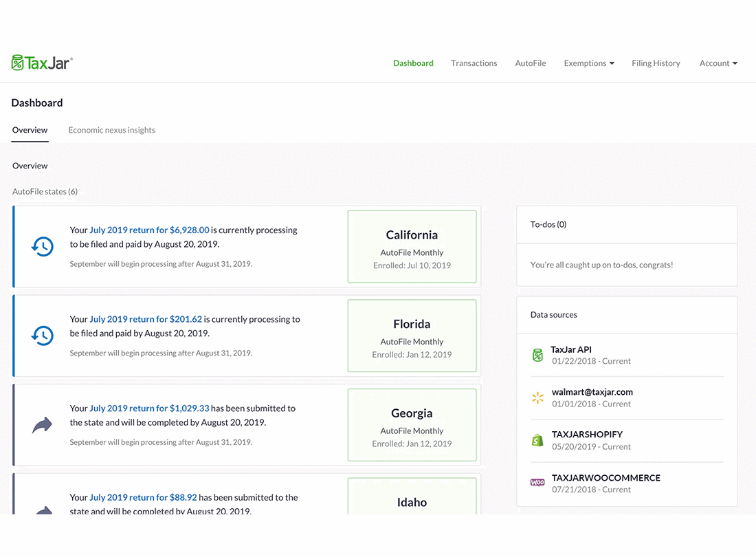Select the Georgia AutoFile Monthly card
This screenshot has width=756, height=557.
(412, 425)
